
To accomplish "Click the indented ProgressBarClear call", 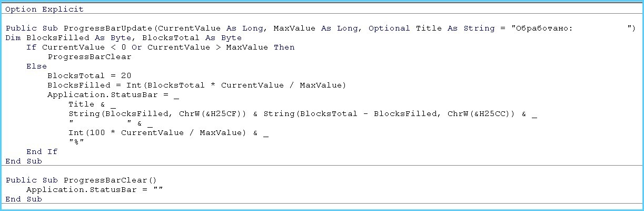I will (x=90, y=57).
